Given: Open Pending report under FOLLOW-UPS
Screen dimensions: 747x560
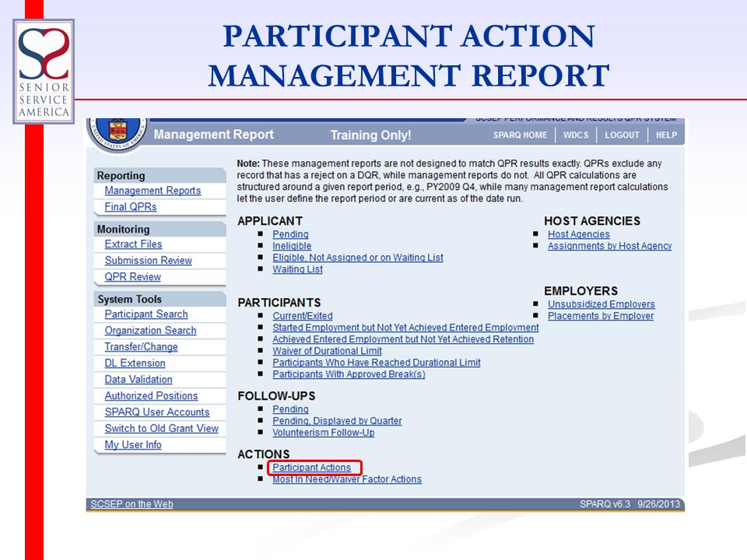Looking at the screenshot, I should [290, 409].
